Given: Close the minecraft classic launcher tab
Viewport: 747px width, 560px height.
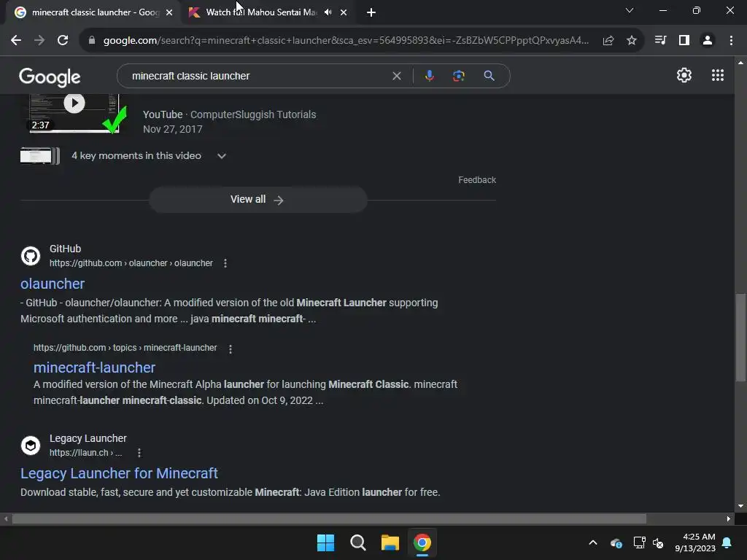Looking at the screenshot, I should 169,13.
